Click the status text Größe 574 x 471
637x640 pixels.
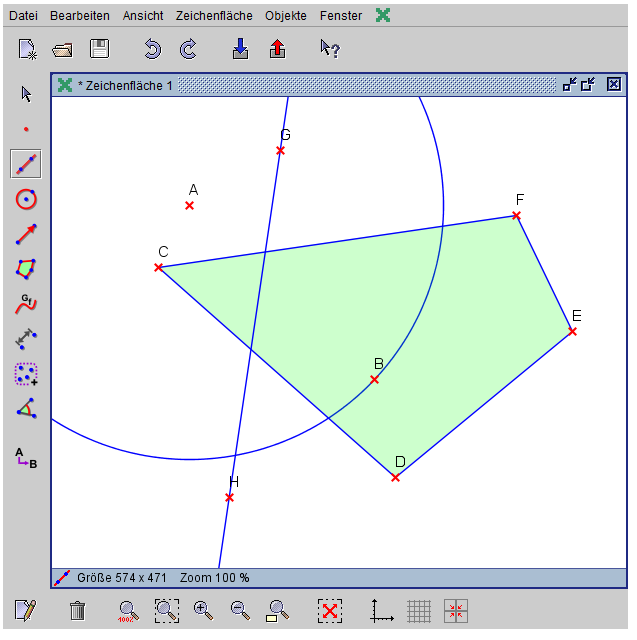122,578
